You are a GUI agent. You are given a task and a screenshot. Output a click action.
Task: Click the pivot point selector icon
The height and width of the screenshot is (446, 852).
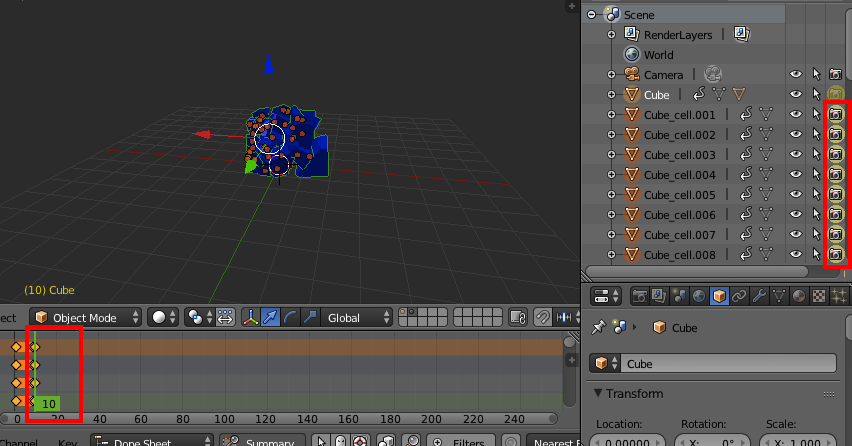click(199, 317)
